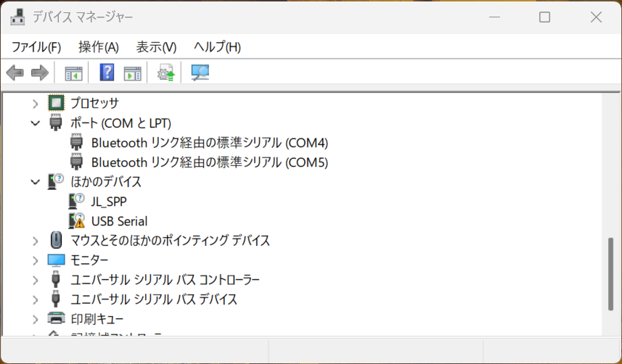The width and height of the screenshot is (622, 364).
Task: Click the Back arrow toolbar icon
Action: click(x=15, y=73)
